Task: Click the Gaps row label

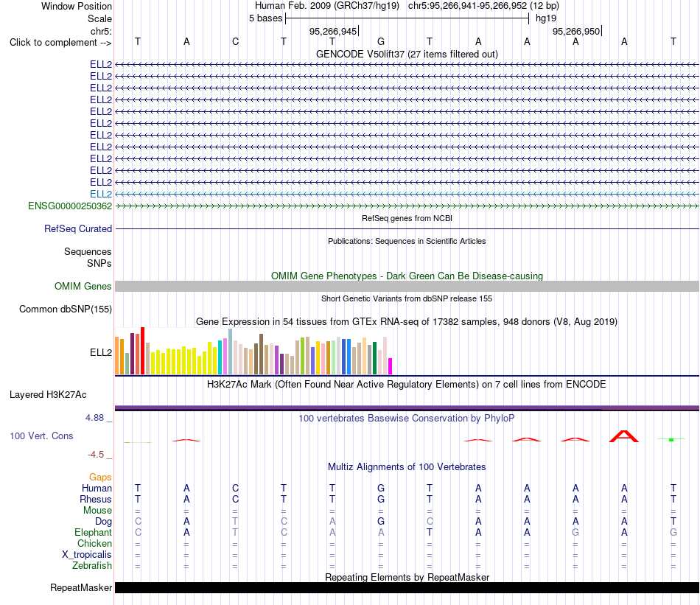Action: [100, 478]
